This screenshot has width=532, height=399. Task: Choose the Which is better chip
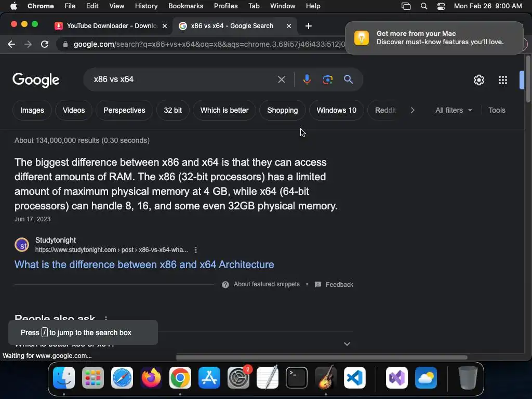[x=224, y=110]
